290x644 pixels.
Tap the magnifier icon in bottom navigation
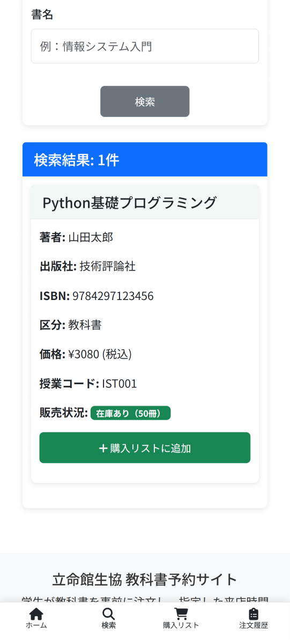coord(108,614)
